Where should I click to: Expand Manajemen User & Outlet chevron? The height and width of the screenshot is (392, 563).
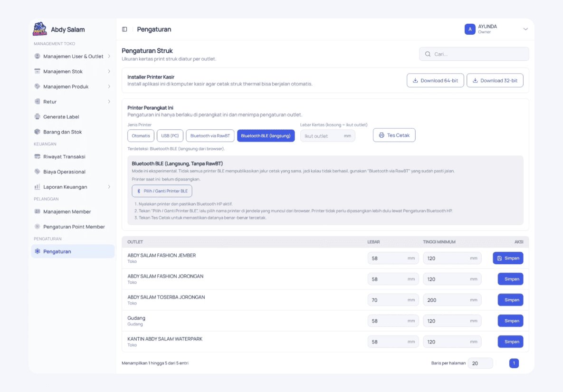click(x=109, y=57)
